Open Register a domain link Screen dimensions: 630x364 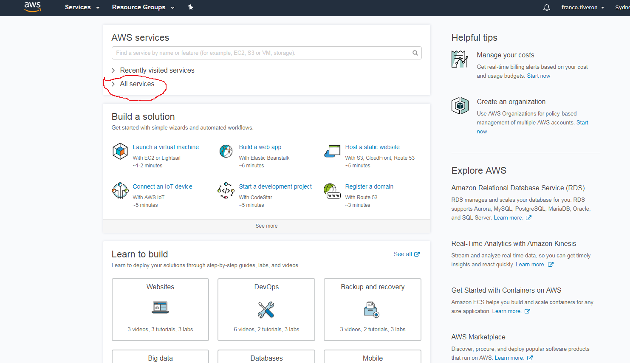[x=369, y=187]
